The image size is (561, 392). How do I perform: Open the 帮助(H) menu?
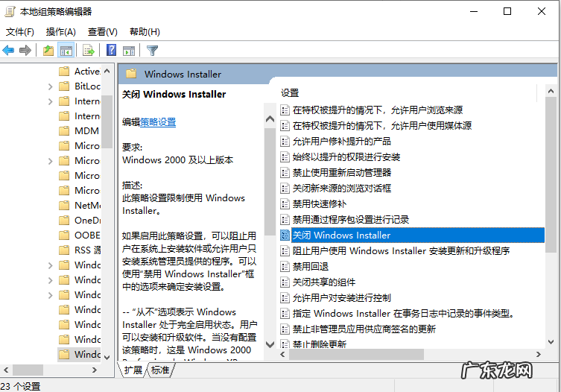(x=145, y=32)
